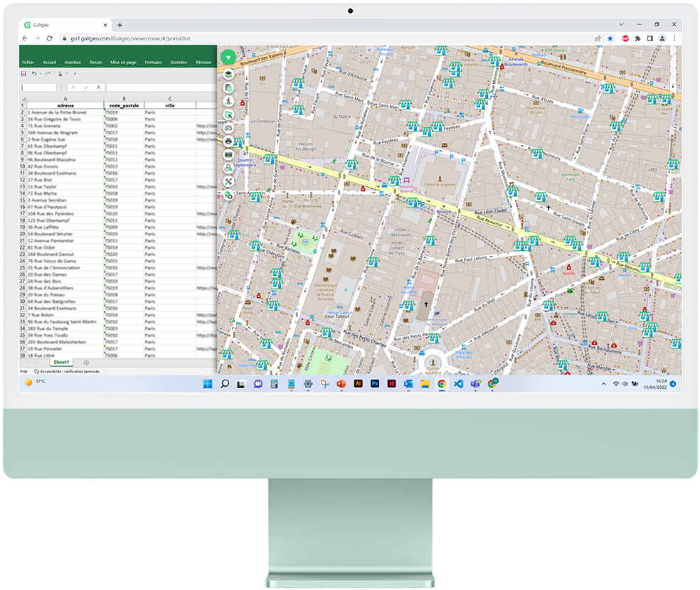Show hidden icons in system tray
Image resolution: width=700 pixels, height=590 pixels.
coord(604,384)
